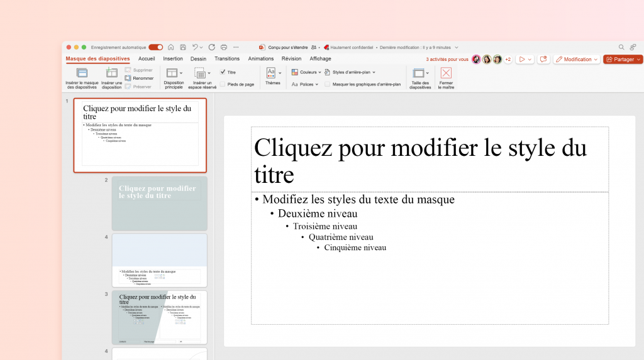
Task: Click the 3 activités pour vous link
Action: click(x=447, y=60)
